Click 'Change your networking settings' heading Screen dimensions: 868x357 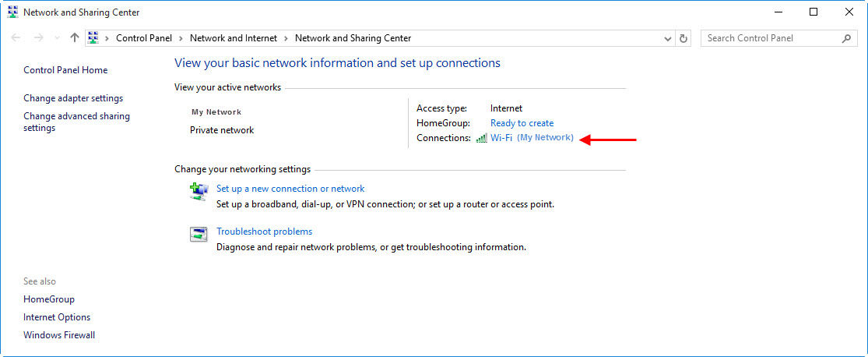[242, 168]
